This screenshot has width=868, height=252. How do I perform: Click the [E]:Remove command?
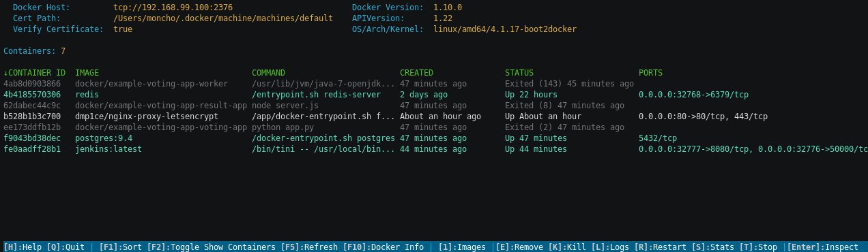tap(519, 247)
